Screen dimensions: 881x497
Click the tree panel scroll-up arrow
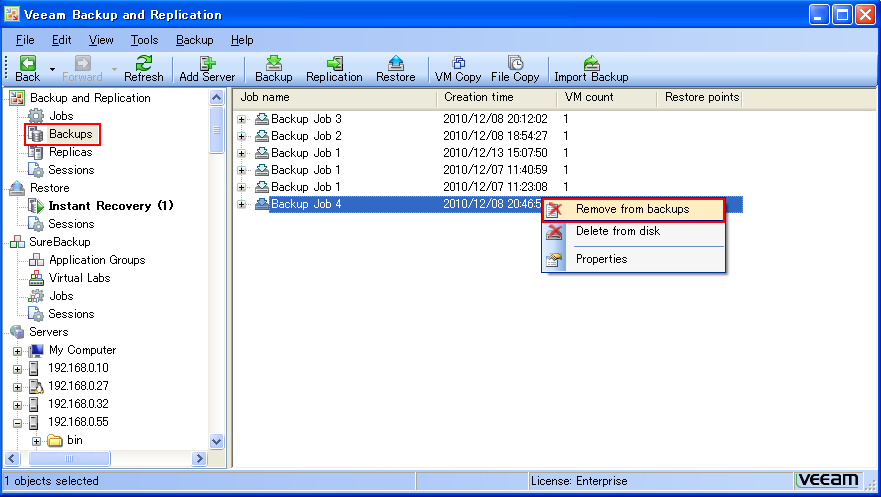pyautogui.click(x=217, y=98)
